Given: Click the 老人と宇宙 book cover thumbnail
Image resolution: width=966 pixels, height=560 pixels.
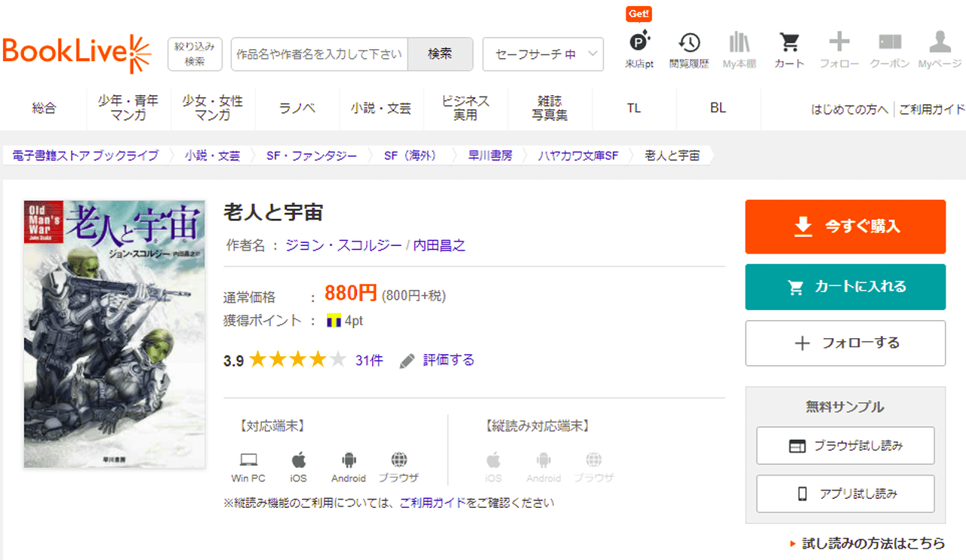Looking at the screenshot, I should (x=115, y=334).
